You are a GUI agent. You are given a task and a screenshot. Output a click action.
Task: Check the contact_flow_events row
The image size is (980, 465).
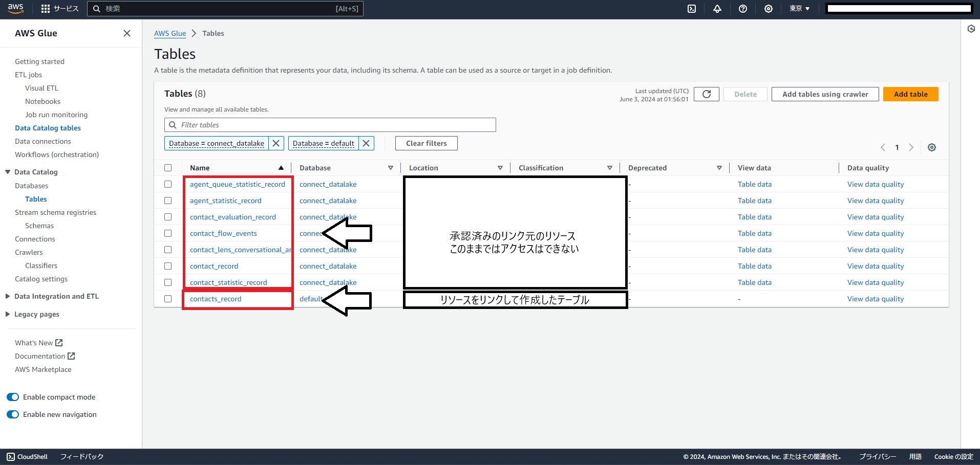pos(168,233)
